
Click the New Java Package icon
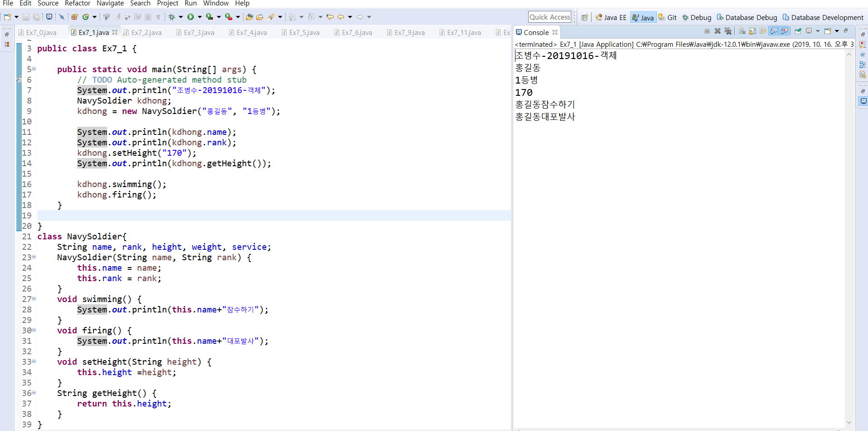(74, 17)
